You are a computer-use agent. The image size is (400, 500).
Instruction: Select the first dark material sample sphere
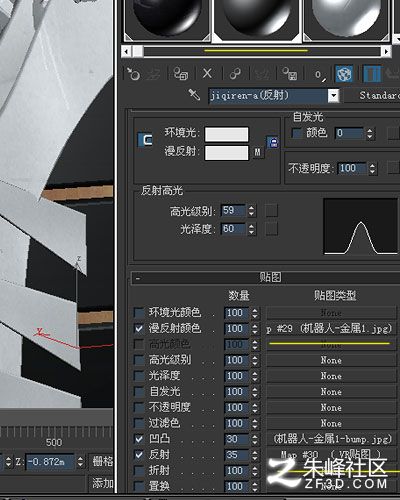coord(167,19)
